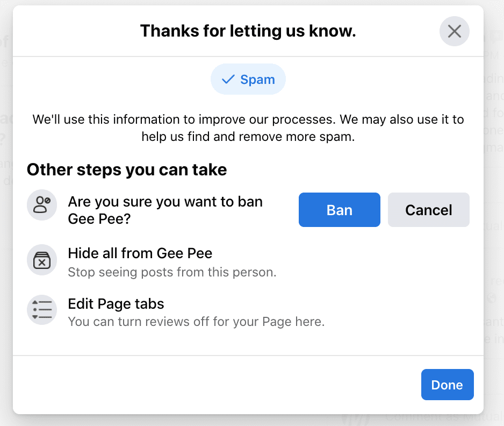Click the ban user person icon
The width and height of the screenshot is (504, 426).
42,205
